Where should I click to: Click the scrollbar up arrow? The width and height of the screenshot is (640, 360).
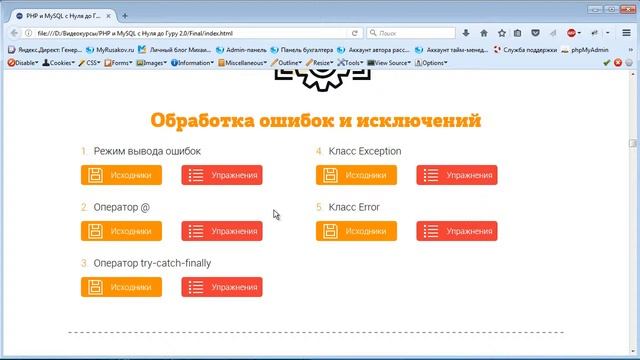click(x=633, y=75)
